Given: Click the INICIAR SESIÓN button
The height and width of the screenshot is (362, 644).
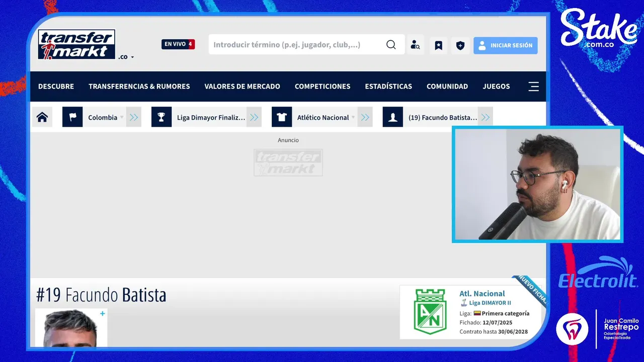Looking at the screenshot, I should click(x=505, y=45).
